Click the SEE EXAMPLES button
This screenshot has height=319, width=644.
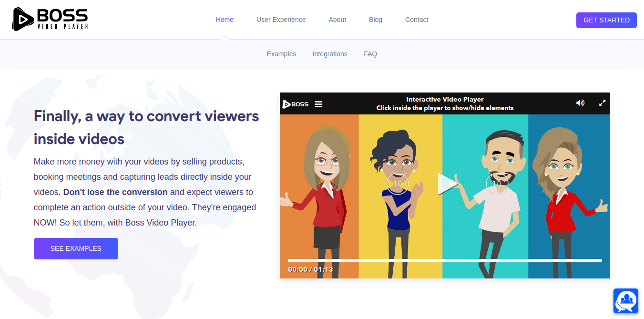click(x=76, y=248)
